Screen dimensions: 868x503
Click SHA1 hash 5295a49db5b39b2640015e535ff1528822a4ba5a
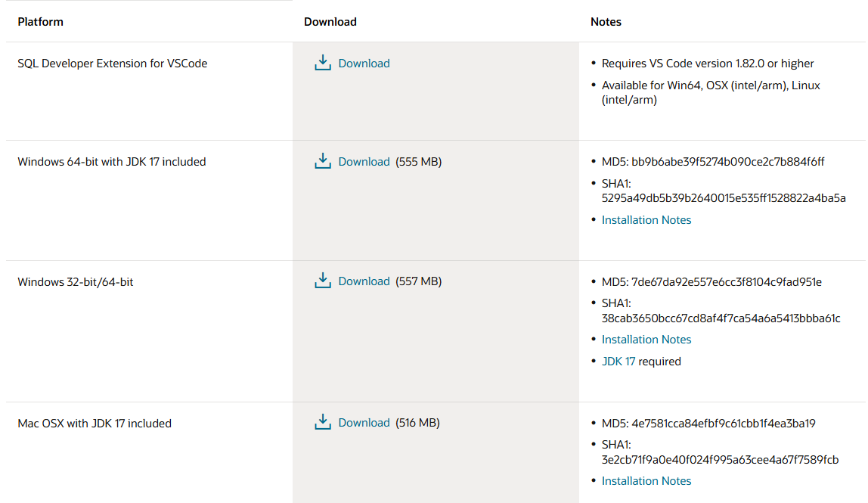724,197
